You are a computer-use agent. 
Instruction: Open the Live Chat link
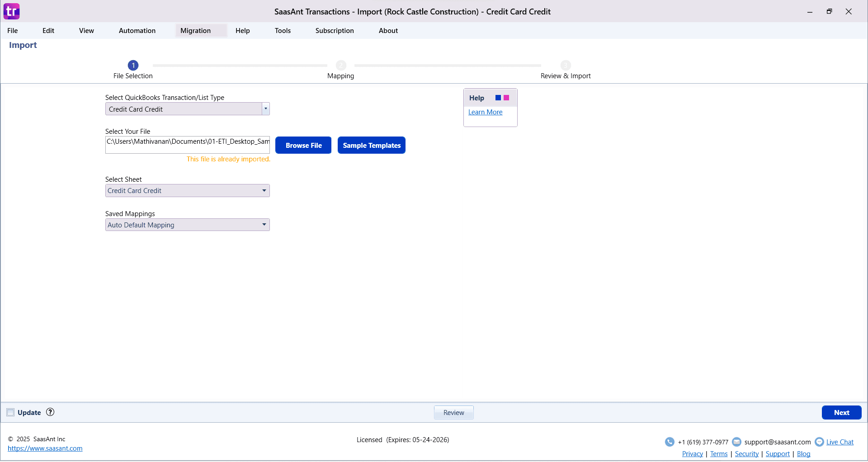pyautogui.click(x=840, y=442)
